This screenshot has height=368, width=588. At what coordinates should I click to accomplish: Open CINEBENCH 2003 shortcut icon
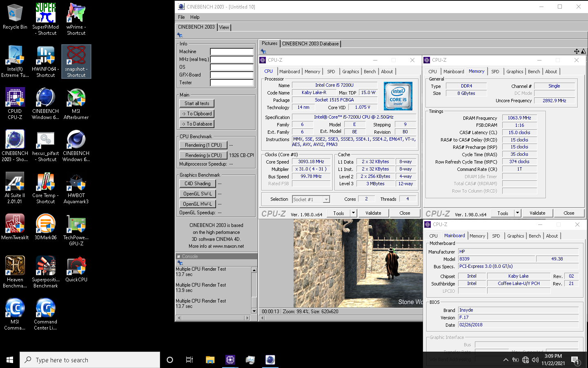pyautogui.click(x=15, y=146)
